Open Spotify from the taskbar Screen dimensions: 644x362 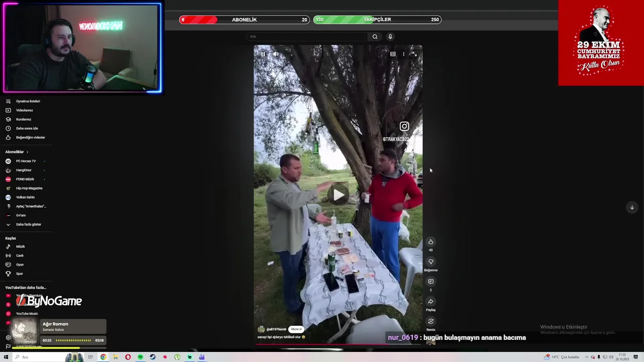(140, 357)
